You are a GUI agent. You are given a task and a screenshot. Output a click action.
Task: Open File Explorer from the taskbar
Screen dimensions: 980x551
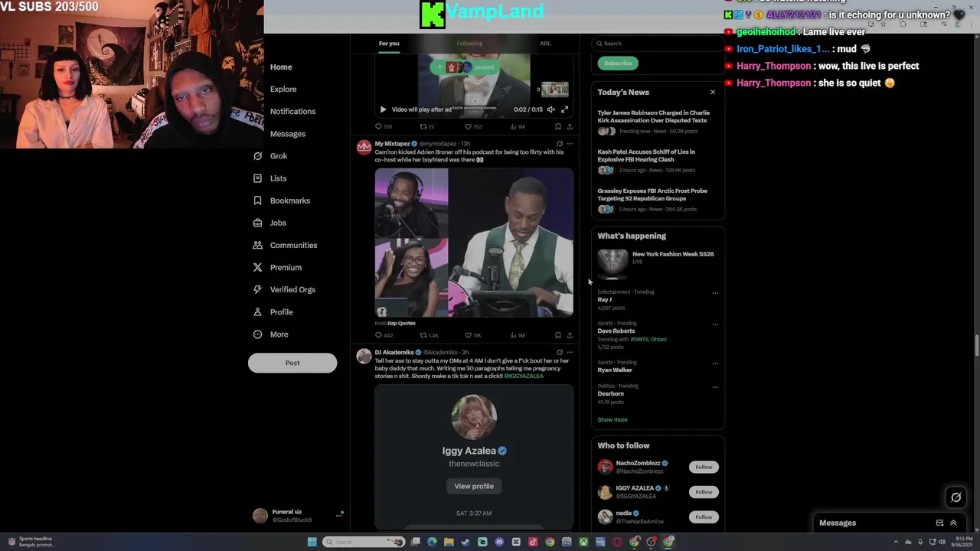(x=449, y=542)
